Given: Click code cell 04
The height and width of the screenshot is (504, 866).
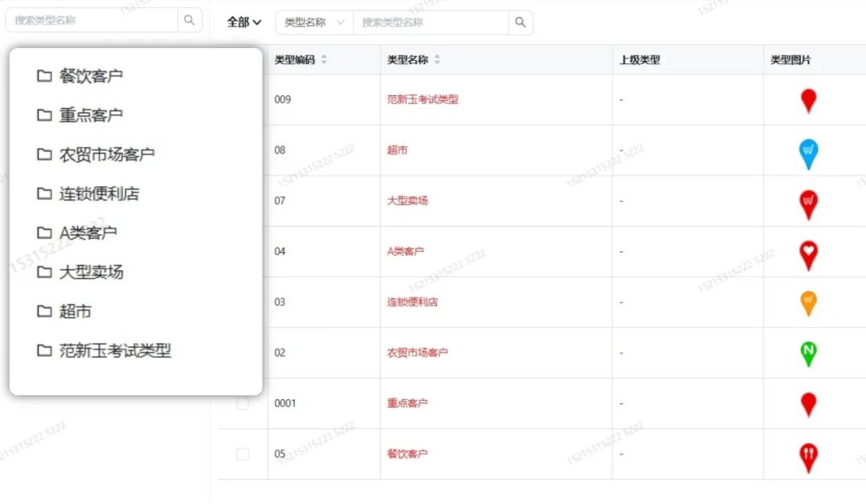Looking at the screenshot, I should (280, 252).
